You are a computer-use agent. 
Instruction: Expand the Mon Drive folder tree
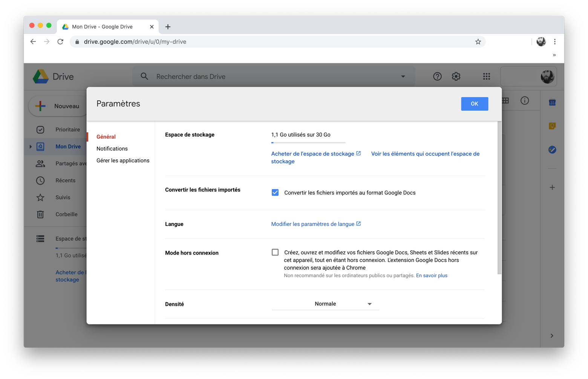31,147
